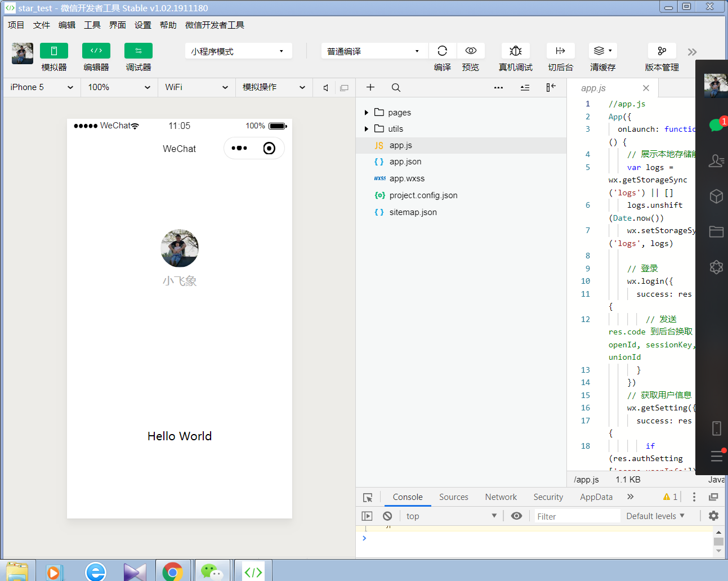
Task: Click the file tree sort/indent icon
Action: click(x=525, y=87)
